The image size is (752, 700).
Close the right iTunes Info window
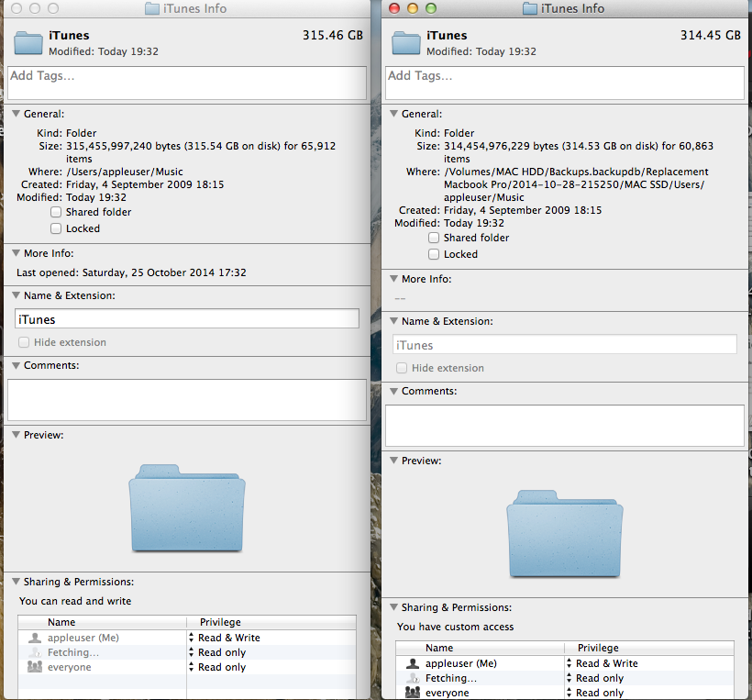(x=394, y=8)
